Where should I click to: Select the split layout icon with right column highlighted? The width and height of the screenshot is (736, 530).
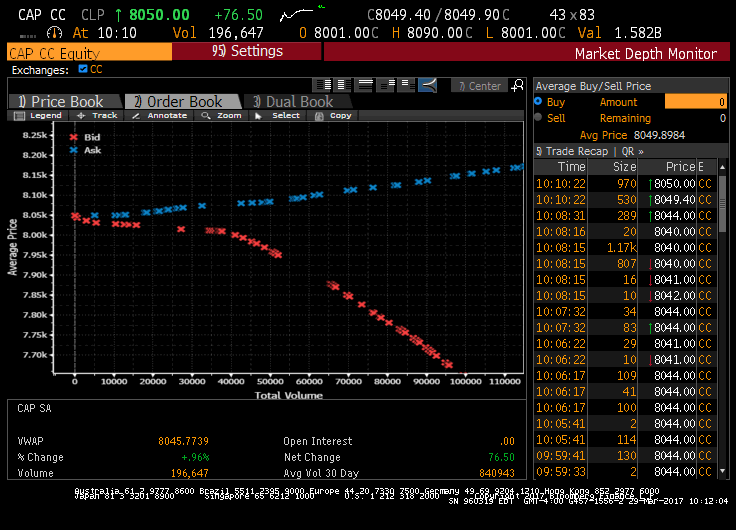(x=323, y=85)
